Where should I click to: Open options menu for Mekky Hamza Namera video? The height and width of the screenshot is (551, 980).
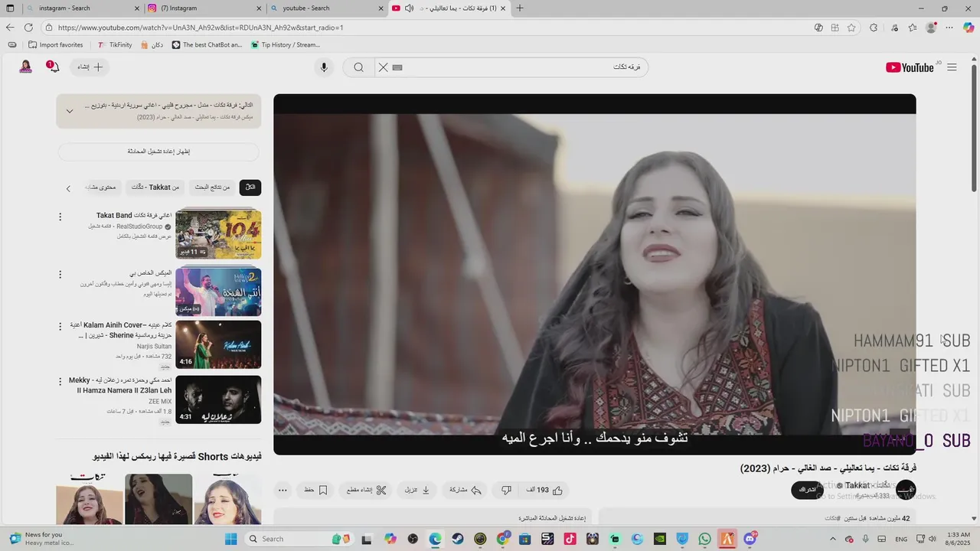click(x=60, y=382)
